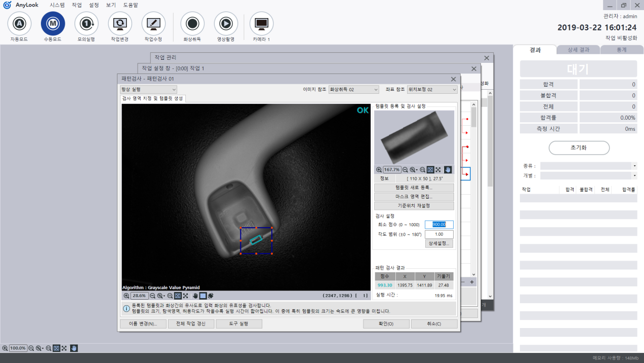Open 이미지 참조 dropdown showing 화상취득 02

click(x=353, y=89)
